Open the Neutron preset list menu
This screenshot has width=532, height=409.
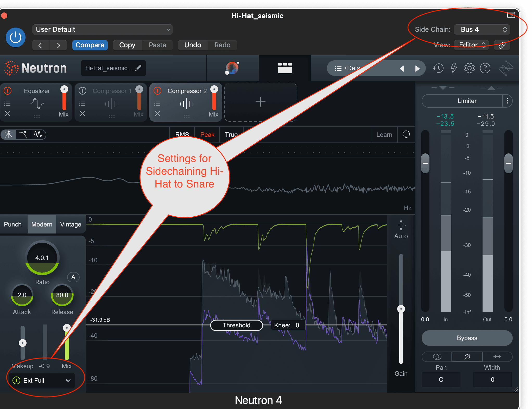(x=338, y=68)
